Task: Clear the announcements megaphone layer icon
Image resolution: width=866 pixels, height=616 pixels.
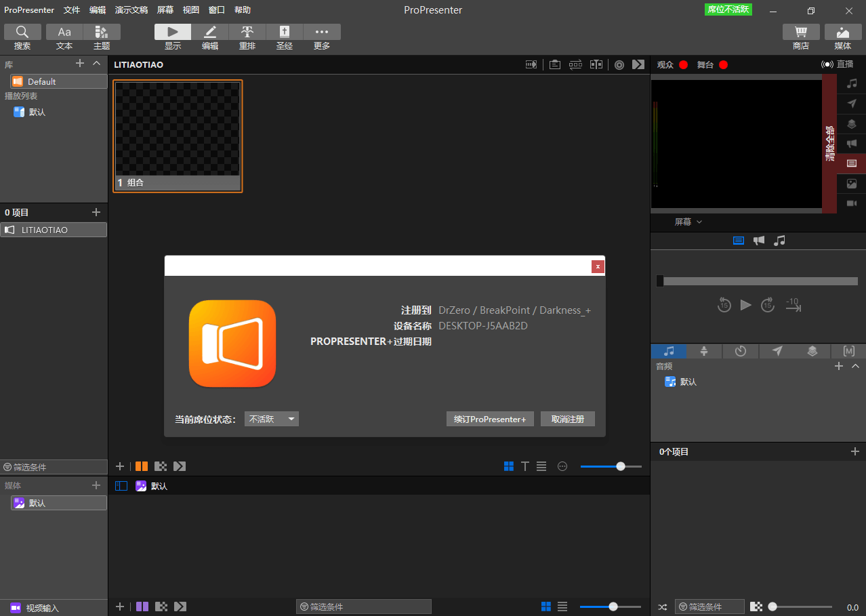Action: (852, 144)
